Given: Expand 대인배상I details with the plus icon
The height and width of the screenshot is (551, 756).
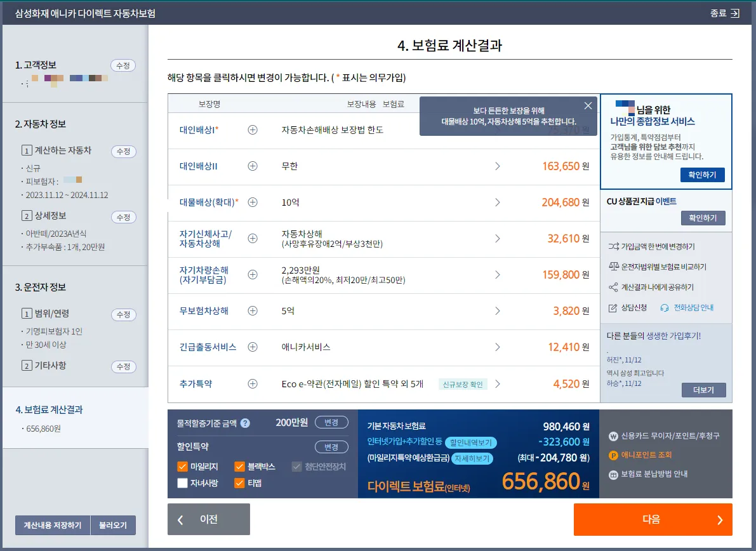Looking at the screenshot, I should pos(253,129).
